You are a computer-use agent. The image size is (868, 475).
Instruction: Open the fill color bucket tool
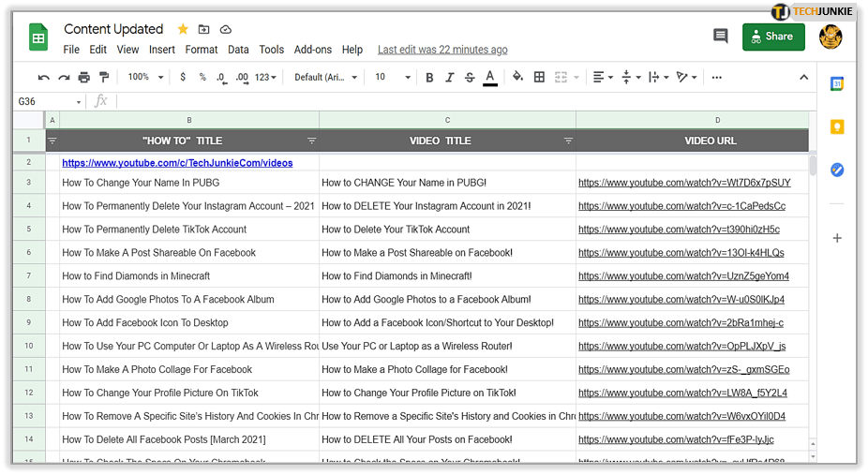click(517, 78)
